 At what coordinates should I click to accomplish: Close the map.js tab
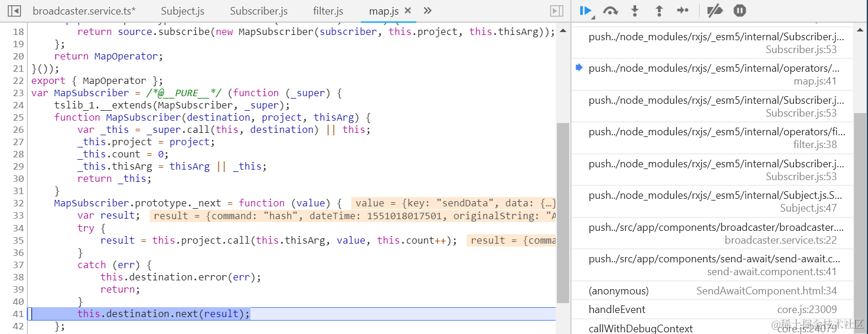click(x=408, y=10)
